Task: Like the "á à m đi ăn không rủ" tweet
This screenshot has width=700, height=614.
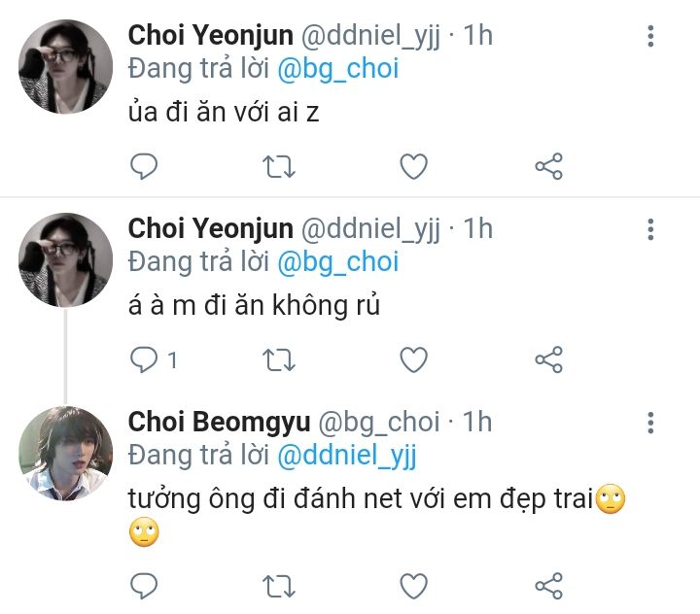Action: coord(414,359)
